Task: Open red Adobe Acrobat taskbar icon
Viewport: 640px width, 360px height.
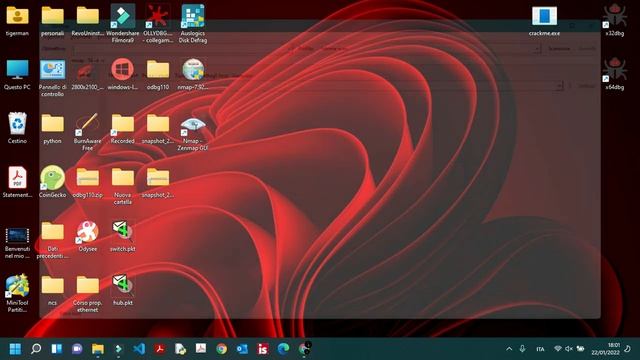Action: point(160,349)
